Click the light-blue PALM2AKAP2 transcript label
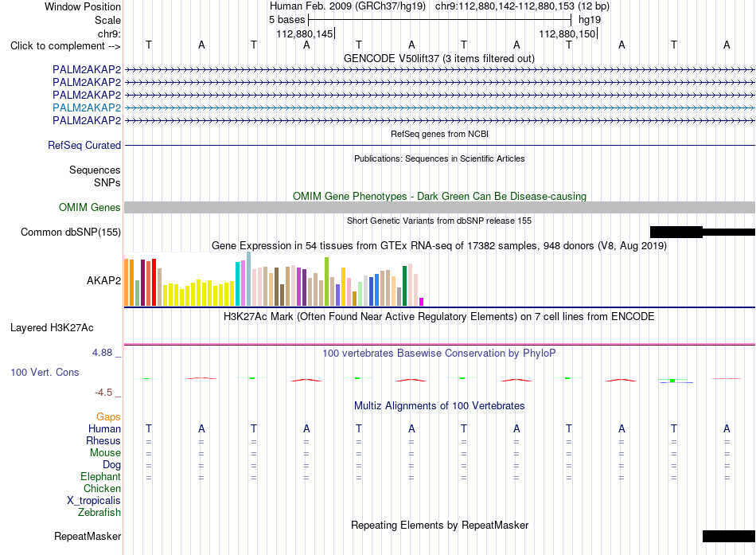This screenshot has height=555, width=756. (87, 107)
